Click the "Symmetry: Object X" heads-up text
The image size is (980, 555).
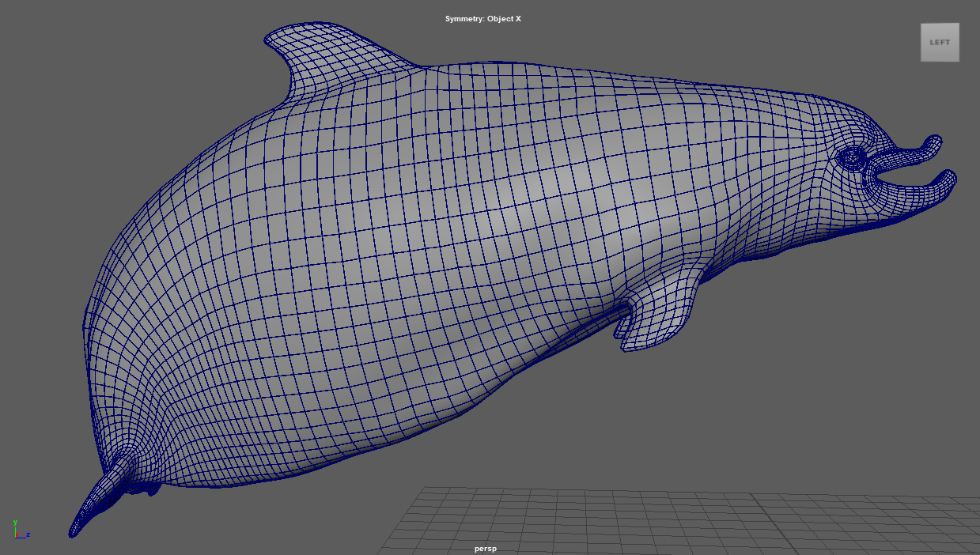[483, 18]
